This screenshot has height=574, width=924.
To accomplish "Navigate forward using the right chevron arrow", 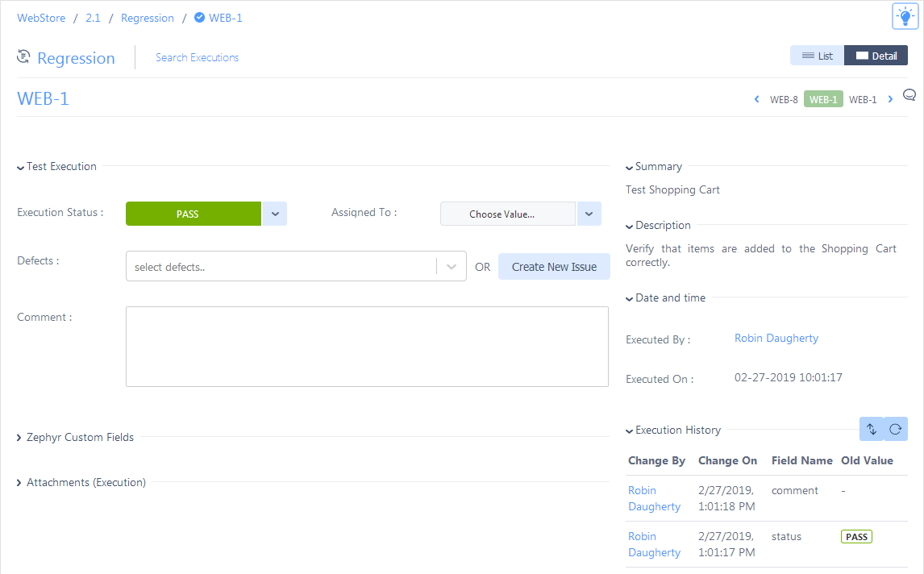I will point(890,98).
